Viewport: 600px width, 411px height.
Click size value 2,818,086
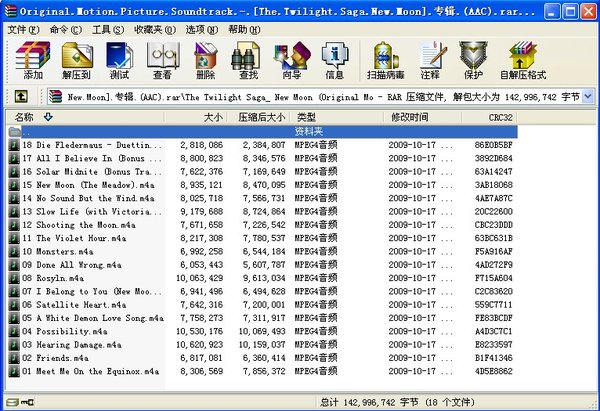pos(202,145)
